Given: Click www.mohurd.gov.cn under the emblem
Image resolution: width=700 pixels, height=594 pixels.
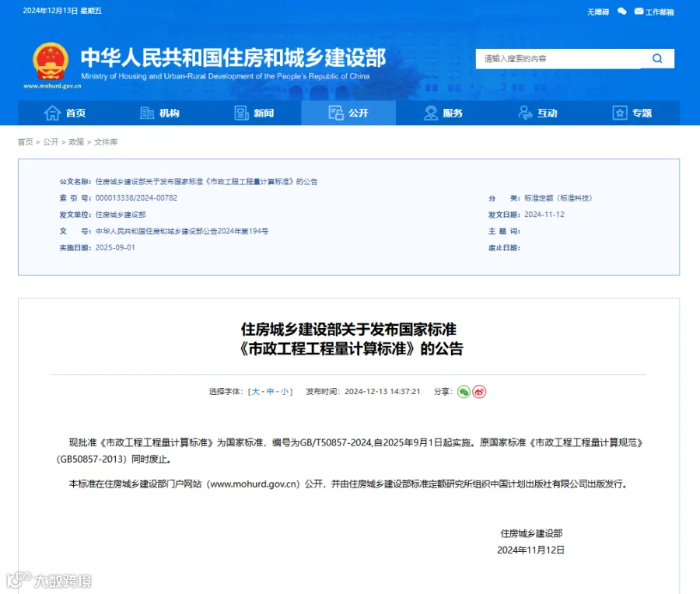Looking at the screenshot, I should tap(52, 86).
